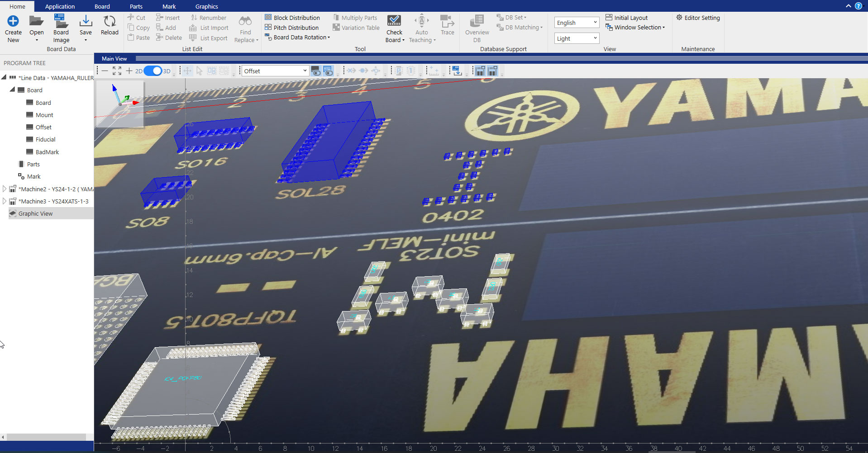The width and height of the screenshot is (868, 453).
Task: Switch to the Graphics ribbon tab
Action: 206,6
